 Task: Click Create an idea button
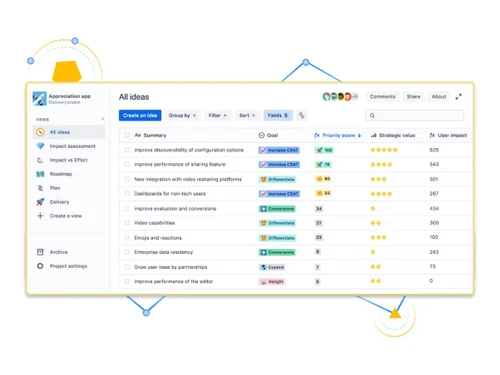[140, 115]
